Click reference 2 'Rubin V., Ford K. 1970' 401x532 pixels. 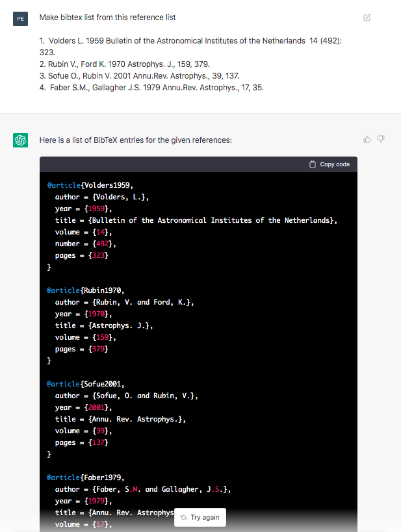(125, 64)
